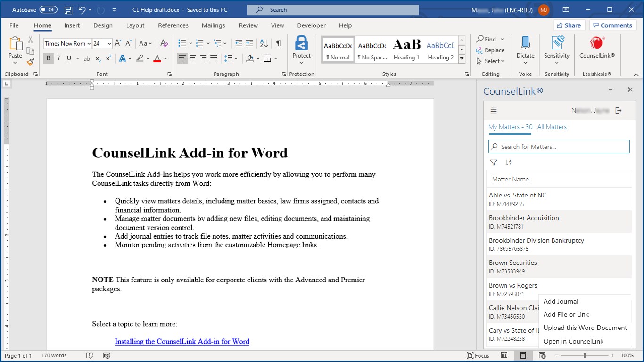Clear all formatting
The width and height of the screenshot is (644, 362).
pos(164,43)
